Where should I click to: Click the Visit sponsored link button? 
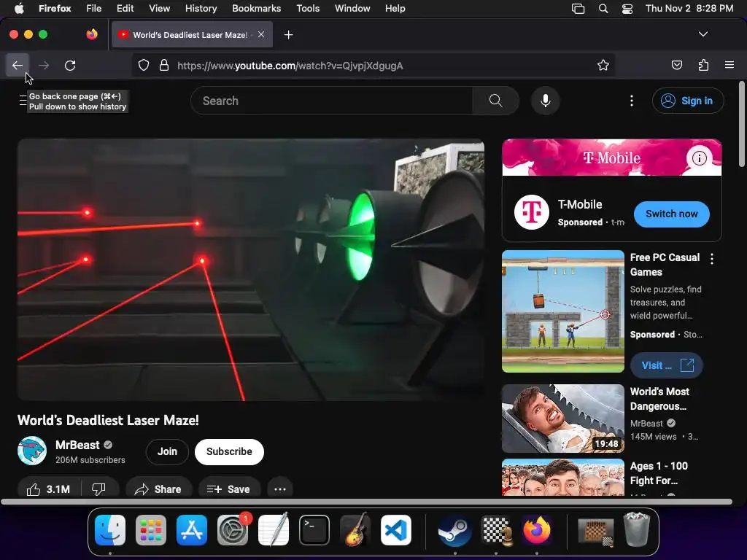point(667,365)
